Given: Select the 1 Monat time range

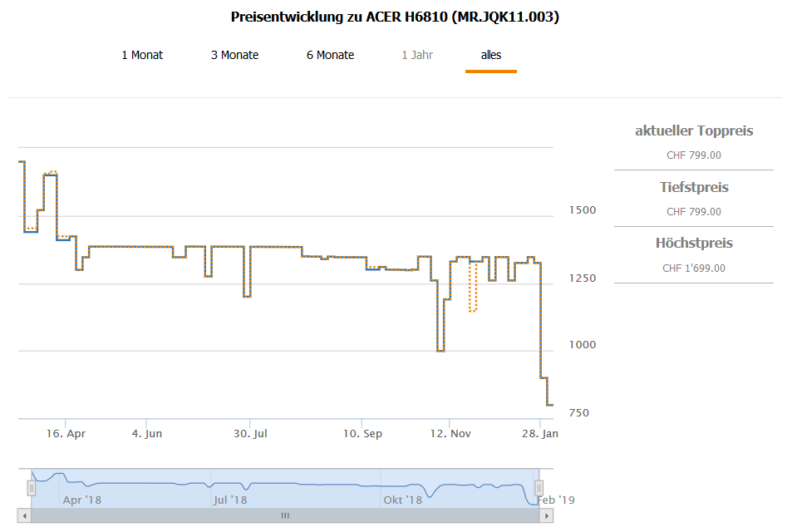Looking at the screenshot, I should [x=142, y=55].
